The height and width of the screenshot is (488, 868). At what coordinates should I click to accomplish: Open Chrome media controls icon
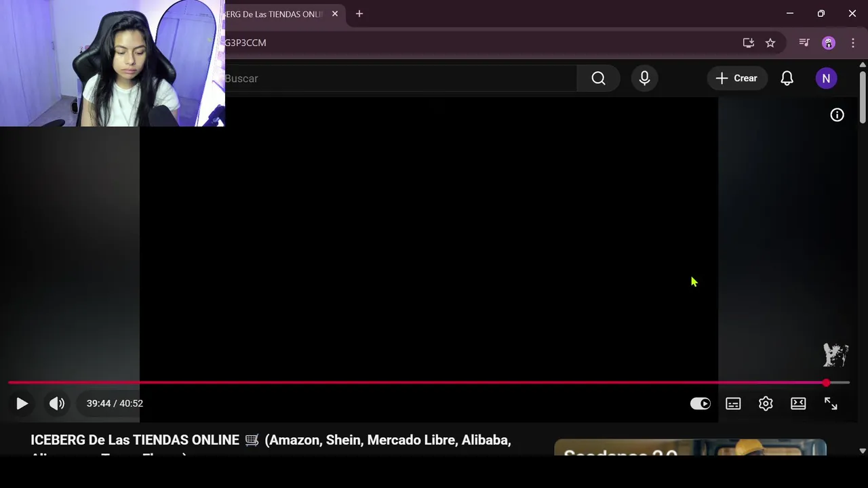click(x=804, y=43)
